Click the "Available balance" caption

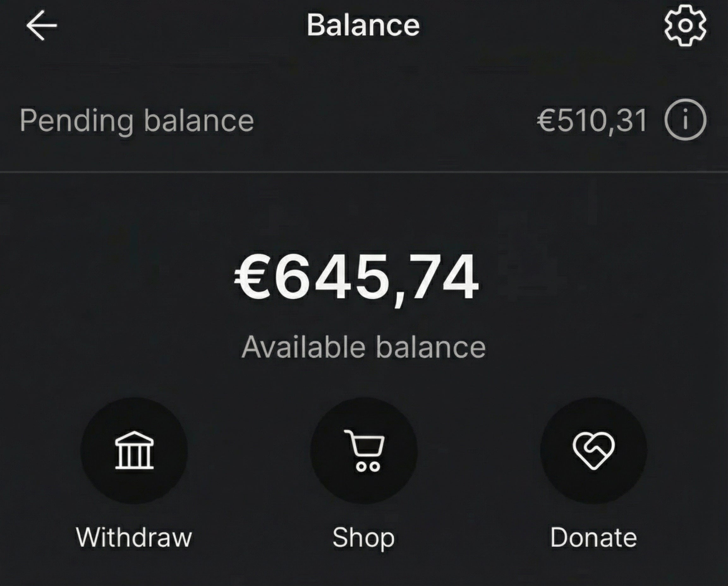(364, 347)
